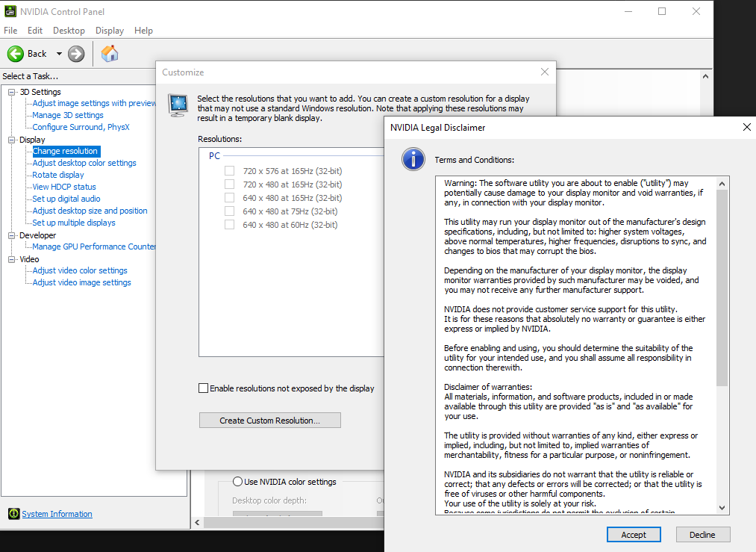The image size is (756, 552).
Task: Open the Edit menu
Action: click(35, 31)
